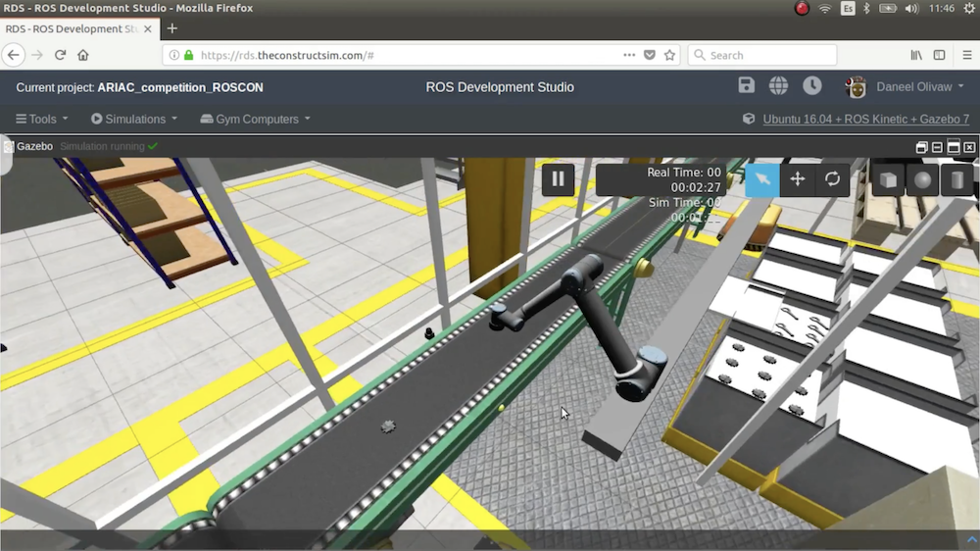Select the arrow selection mode tool

[x=761, y=179]
